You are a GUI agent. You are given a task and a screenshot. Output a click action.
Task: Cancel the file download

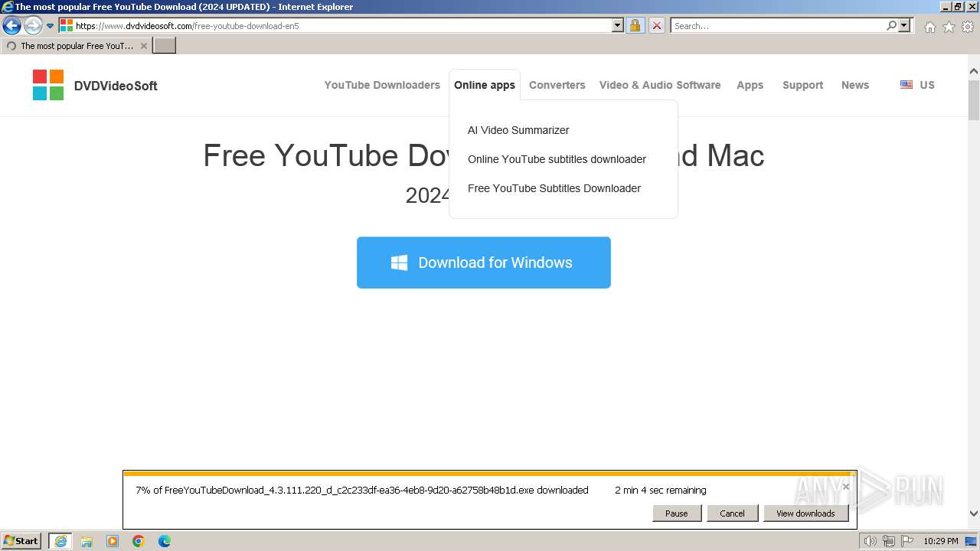tap(732, 514)
